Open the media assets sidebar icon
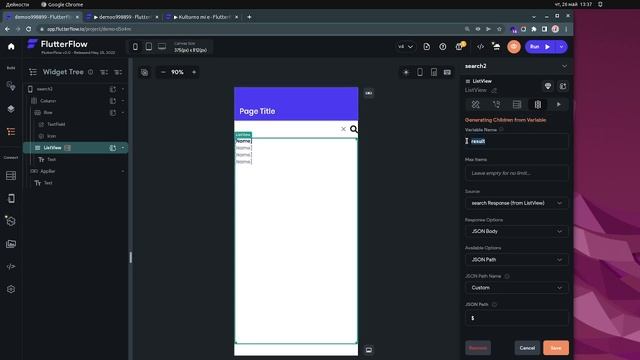The width and height of the screenshot is (640, 360). [x=11, y=244]
